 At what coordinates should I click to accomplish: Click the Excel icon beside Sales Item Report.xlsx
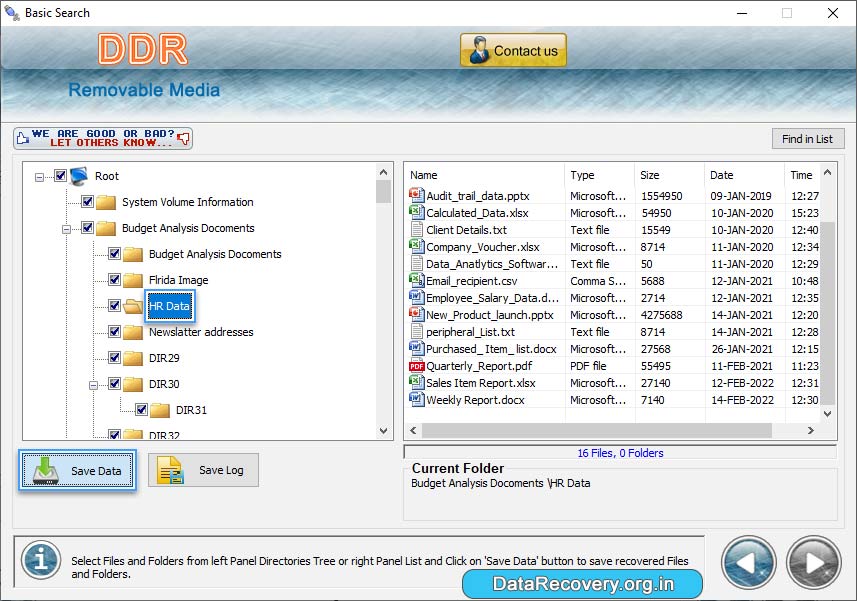click(417, 382)
